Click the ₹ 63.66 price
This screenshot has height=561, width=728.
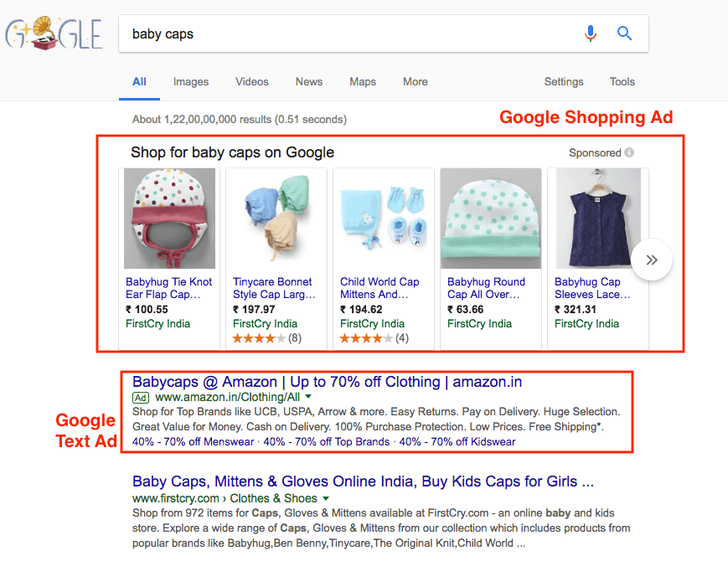coord(465,310)
